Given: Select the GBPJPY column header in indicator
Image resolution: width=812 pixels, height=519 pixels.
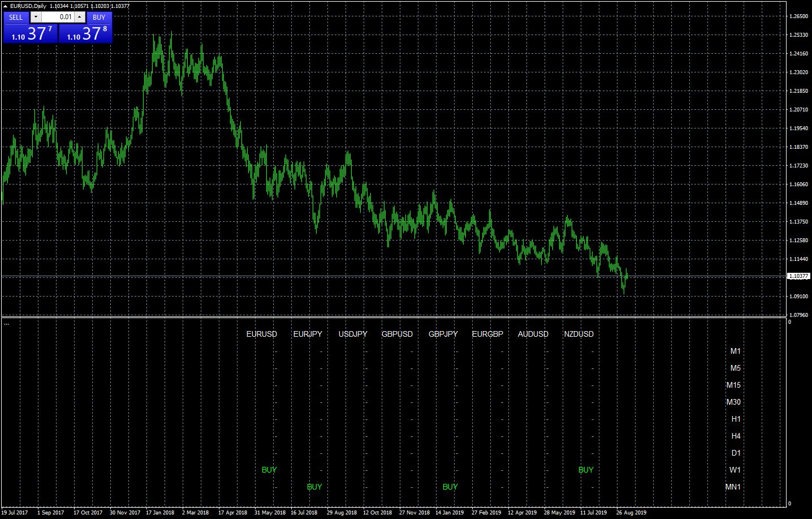Looking at the screenshot, I should click(443, 334).
